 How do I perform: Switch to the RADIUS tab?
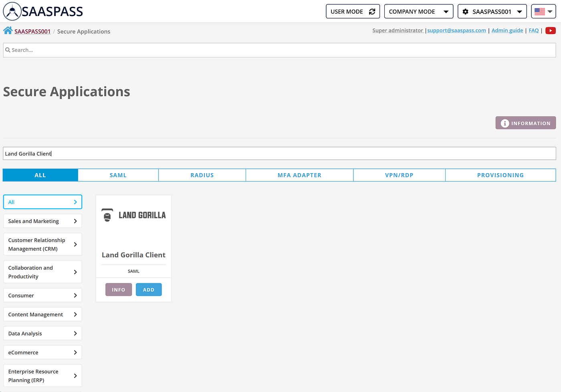tap(202, 175)
